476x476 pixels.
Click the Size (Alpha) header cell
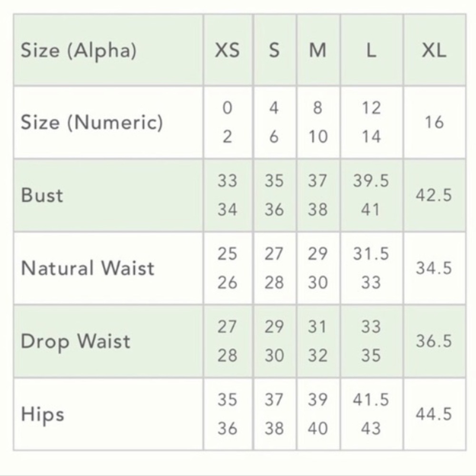(x=108, y=50)
